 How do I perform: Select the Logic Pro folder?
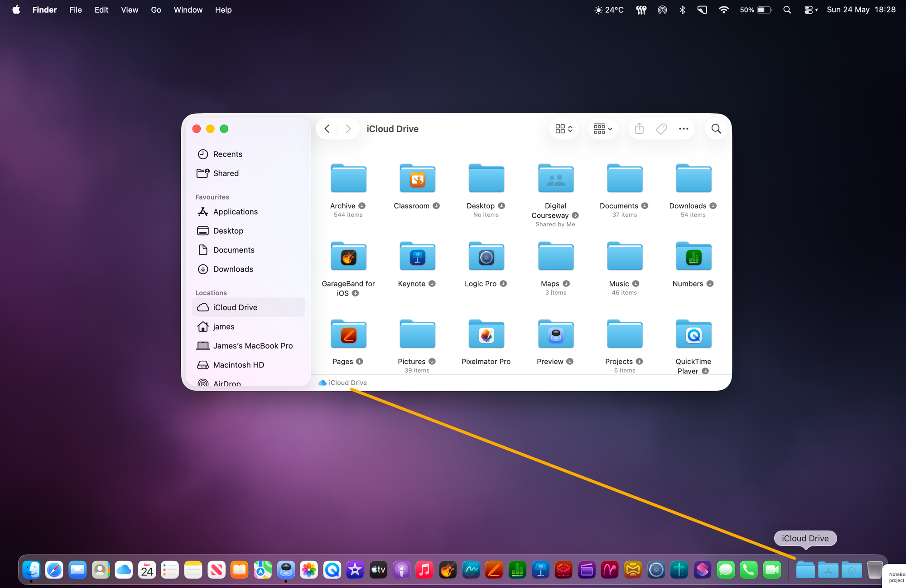coord(486,257)
